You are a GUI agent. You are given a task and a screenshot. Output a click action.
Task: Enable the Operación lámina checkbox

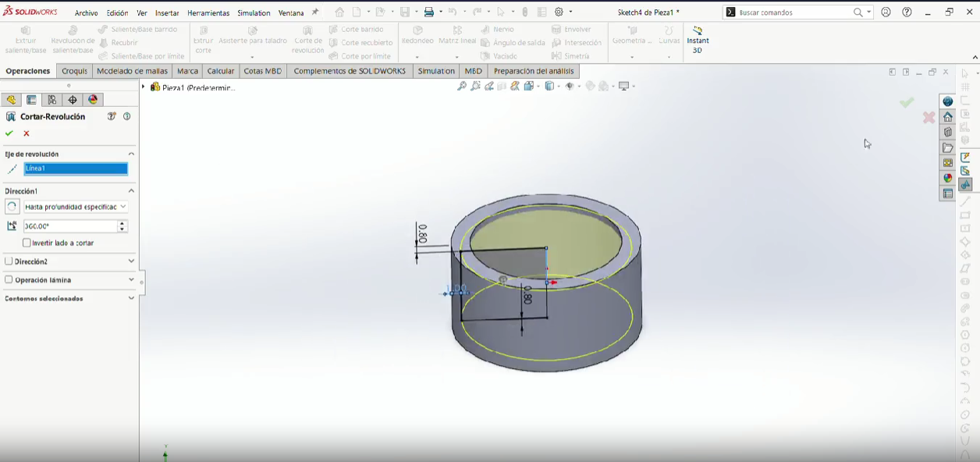(9, 279)
